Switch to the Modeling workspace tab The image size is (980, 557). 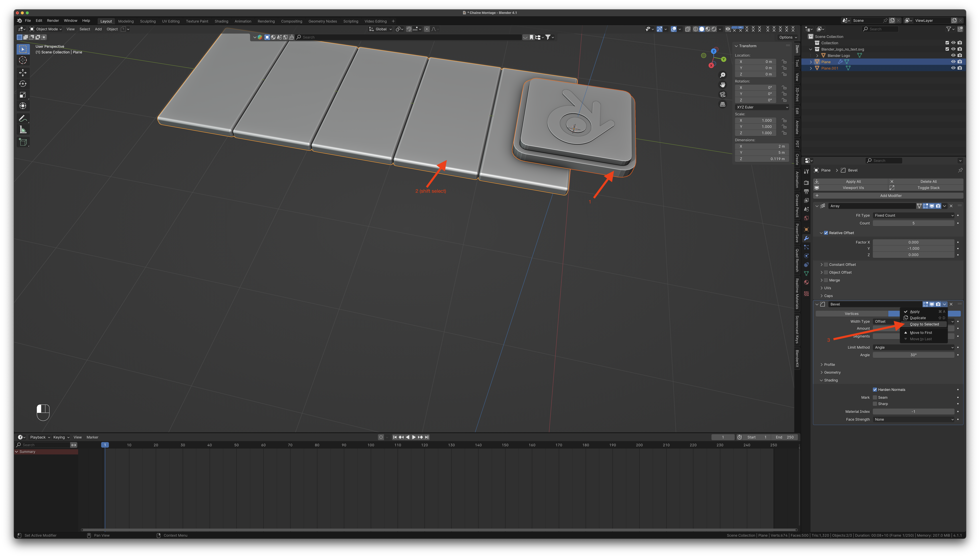point(126,21)
